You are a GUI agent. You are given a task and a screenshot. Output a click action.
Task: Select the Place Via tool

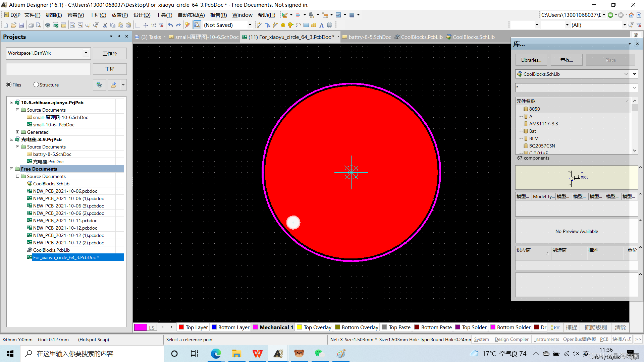[290, 25]
